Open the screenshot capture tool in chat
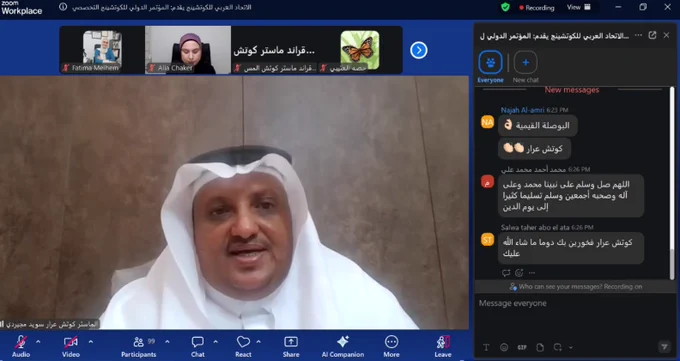680x361 pixels. 558,348
